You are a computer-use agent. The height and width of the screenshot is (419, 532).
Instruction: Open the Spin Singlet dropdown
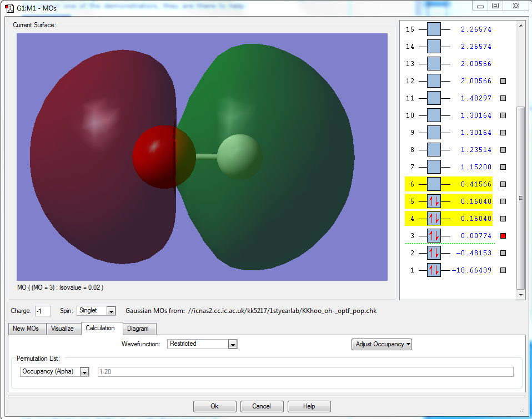(111, 311)
